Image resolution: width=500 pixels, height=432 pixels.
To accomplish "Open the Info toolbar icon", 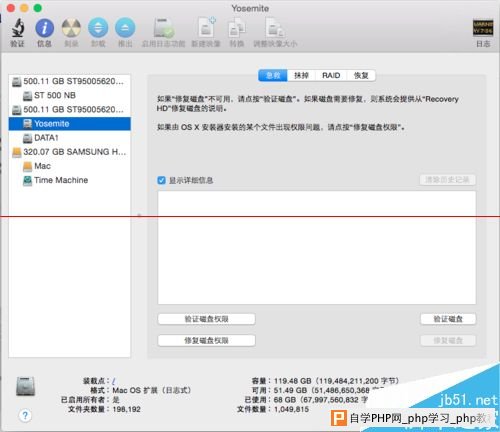I will coord(45,28).
